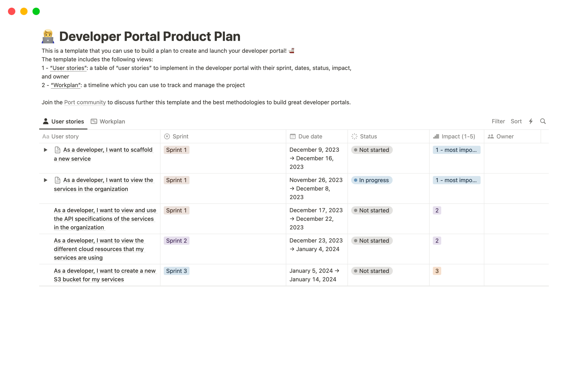Expand the view services organization row
This screenshot has height=368, width=588.
click(x=45, y=180)
